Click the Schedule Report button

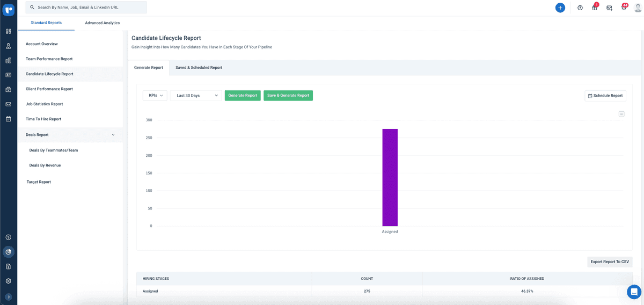tap(605, 96)
